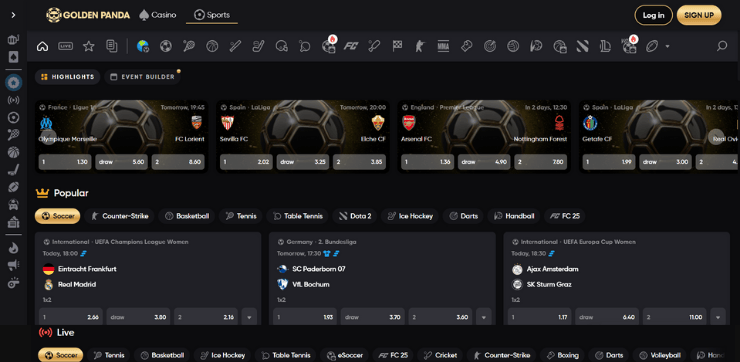
Task: Select the ice hockey skate icon
Action: point(258,46)
